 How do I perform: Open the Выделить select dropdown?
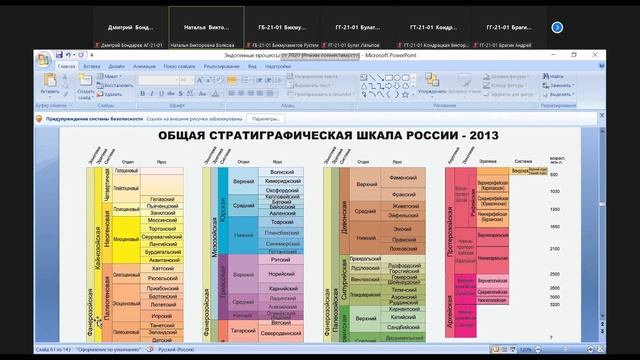(x=558, y=94)
